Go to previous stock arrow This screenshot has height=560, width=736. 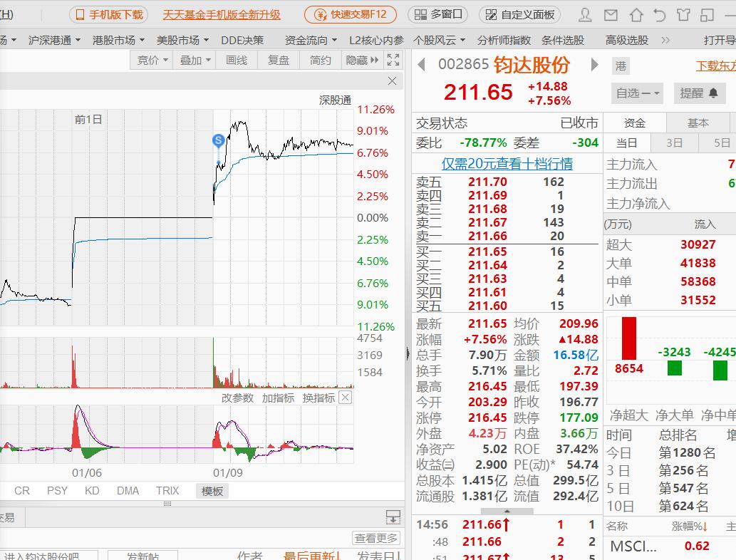pyautogui.click(x=422, y=64)
